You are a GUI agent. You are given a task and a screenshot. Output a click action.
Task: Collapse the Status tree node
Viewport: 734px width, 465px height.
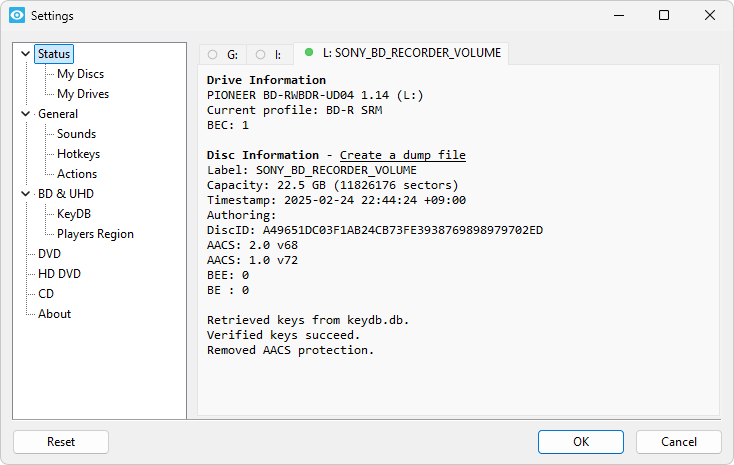point(25,54)
